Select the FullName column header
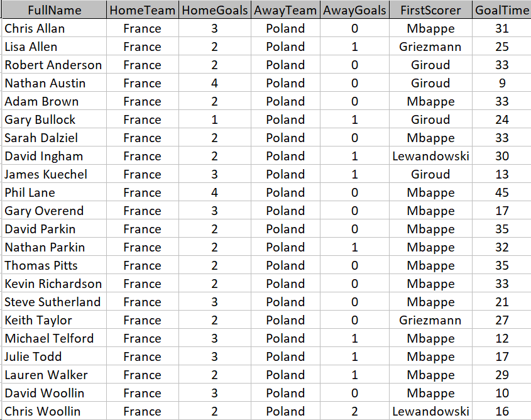Image resolution: width=531 pixels, height=420 pixels. pyautogui.click(x=55, y=10)
